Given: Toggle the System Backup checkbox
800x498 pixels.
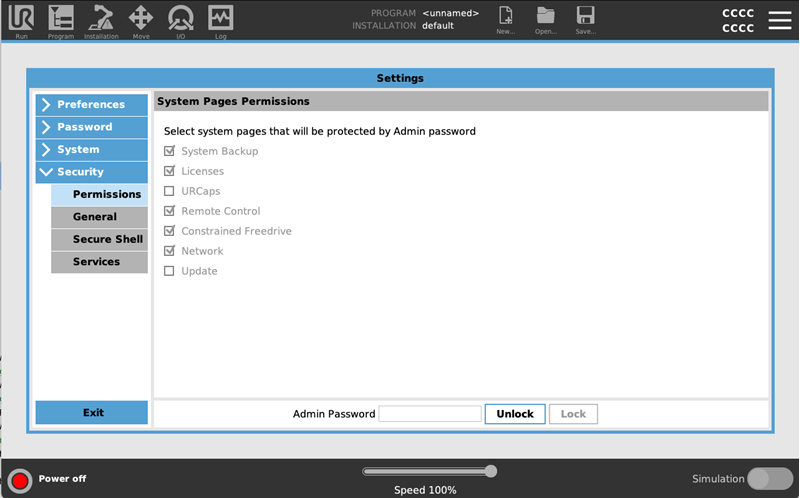Looking at the screenshot, I should pyautogui.click(x=169, y=151).
